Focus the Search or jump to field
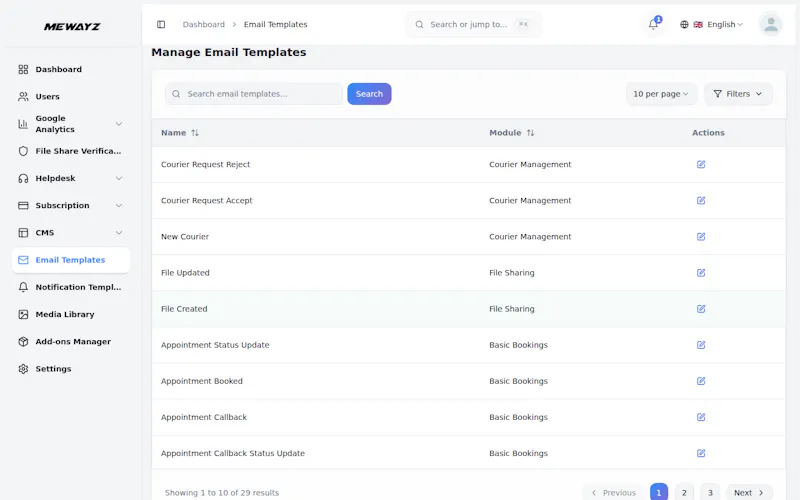This screenshot has height=500, width=800. coord(473,24)
